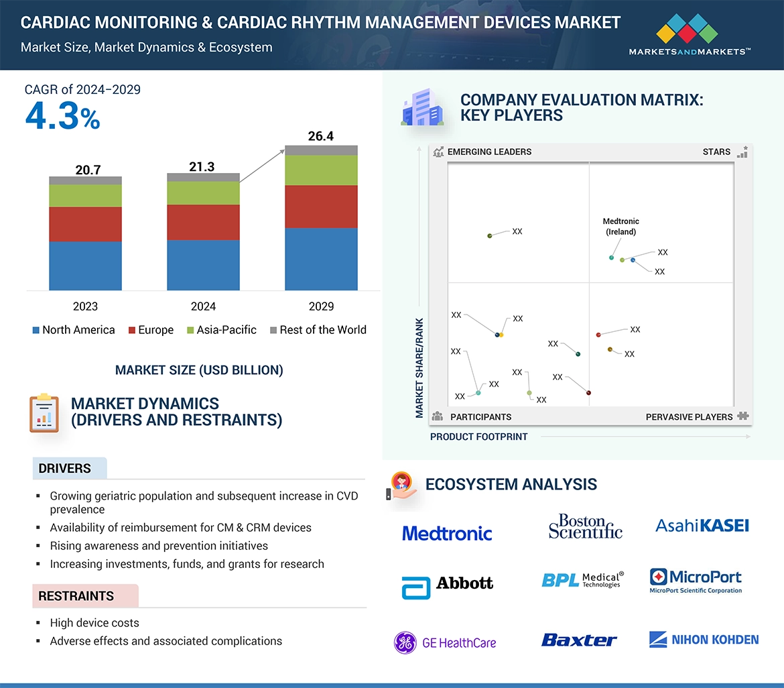Click the Medtronic (Ireland) matrix label
This screenshot has height=688, width=784.
pyautogui.click(x=620, y=227)
